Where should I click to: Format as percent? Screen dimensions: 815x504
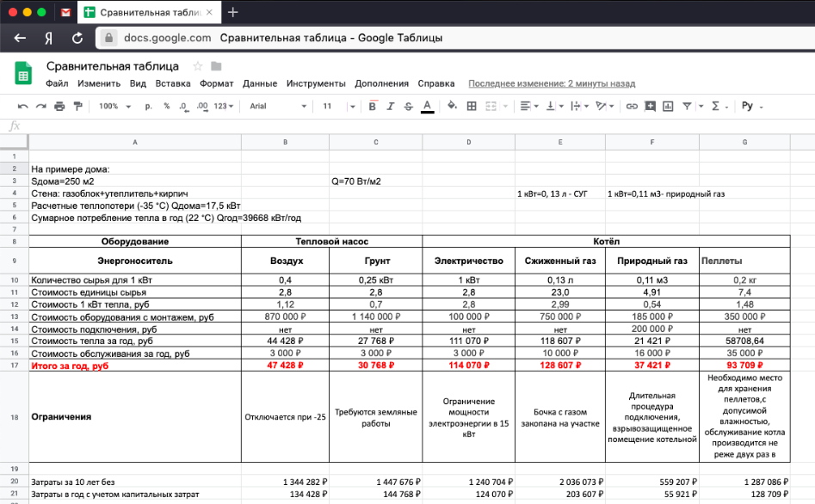point(167,106)
